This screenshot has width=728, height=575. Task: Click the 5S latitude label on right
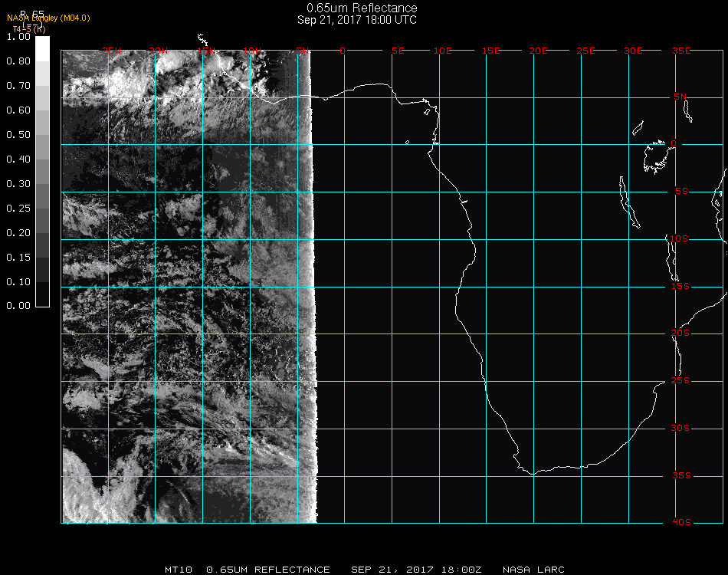click(680, 192)
